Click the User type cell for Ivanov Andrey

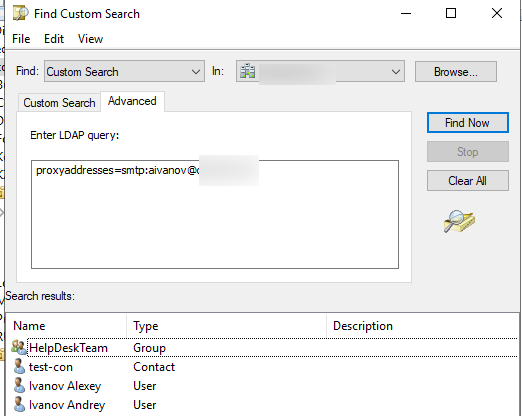[x=145, y=405]
